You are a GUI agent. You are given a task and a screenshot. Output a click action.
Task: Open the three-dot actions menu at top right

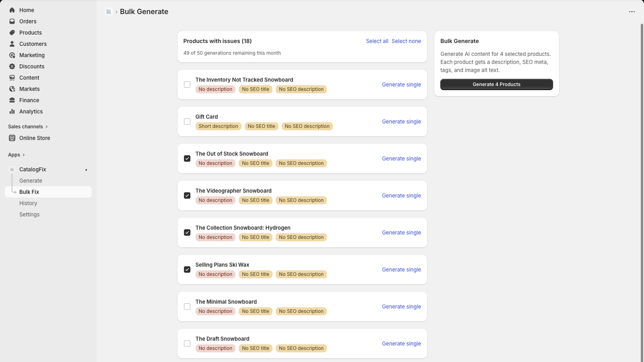631,12
